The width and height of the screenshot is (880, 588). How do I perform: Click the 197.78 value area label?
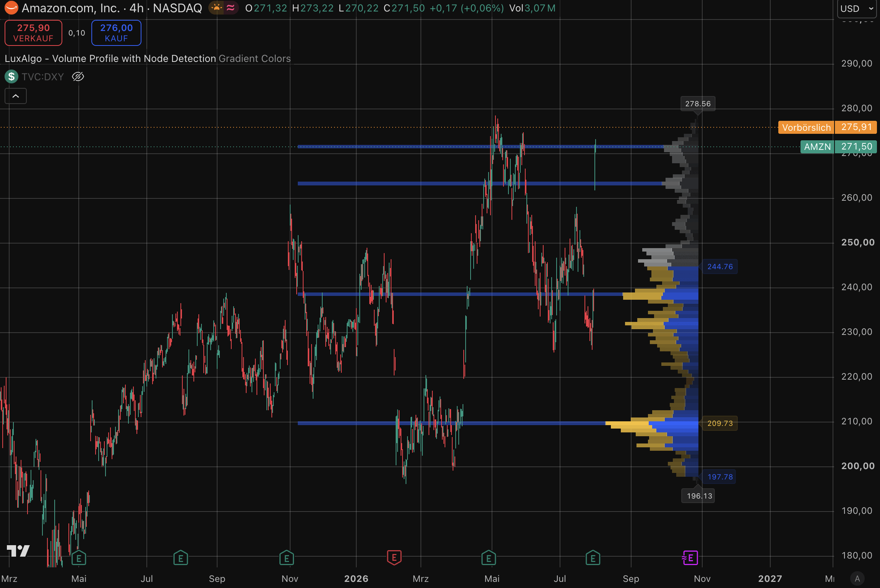pyautogui.click(x=720, y=477)
